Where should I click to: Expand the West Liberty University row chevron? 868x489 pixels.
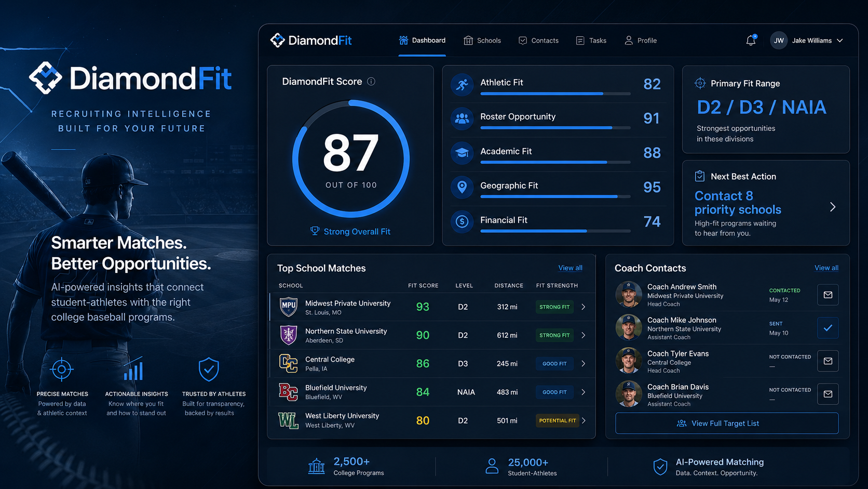pos(584,420)
